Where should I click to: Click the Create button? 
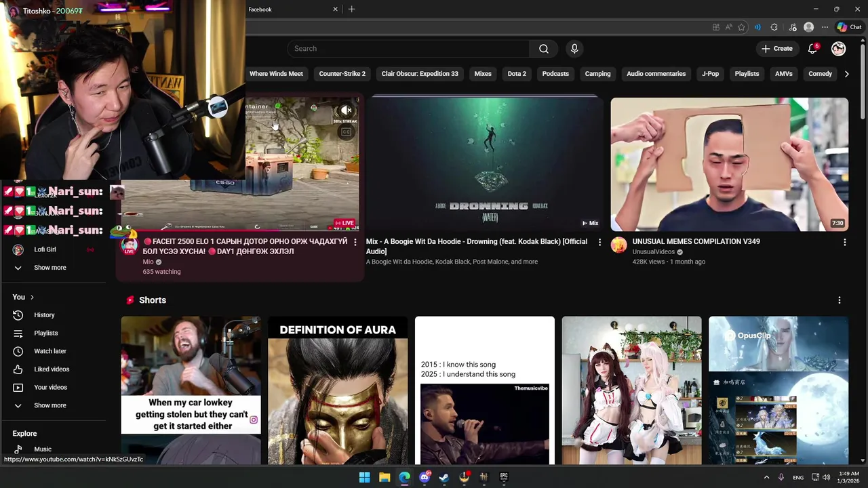pyautogui.click(x=777, y=49)
